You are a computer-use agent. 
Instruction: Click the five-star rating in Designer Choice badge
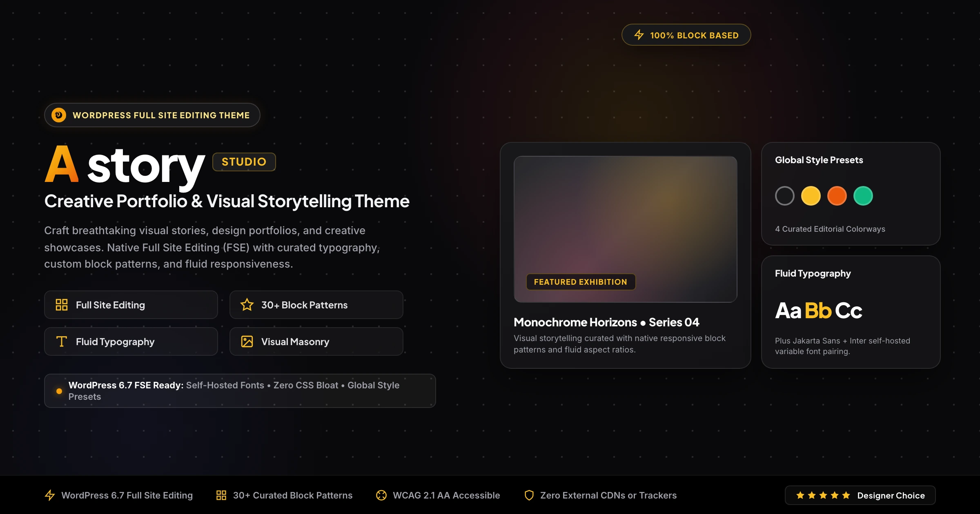(x=823, y=495)
